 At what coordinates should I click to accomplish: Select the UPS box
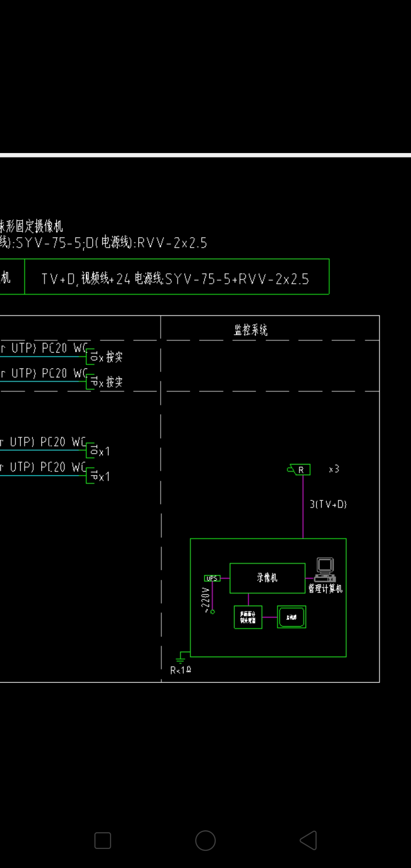click(212, 578)
